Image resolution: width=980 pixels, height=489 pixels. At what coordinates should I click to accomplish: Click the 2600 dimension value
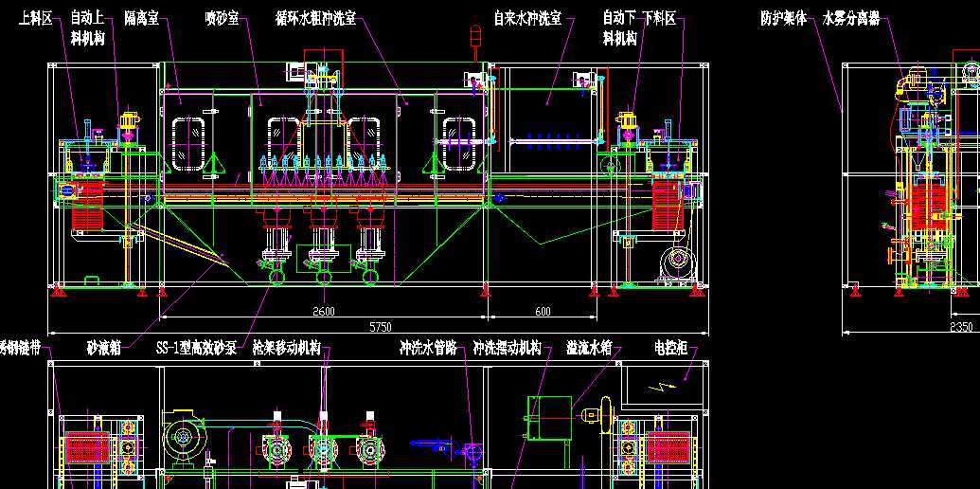coord(324,312)
